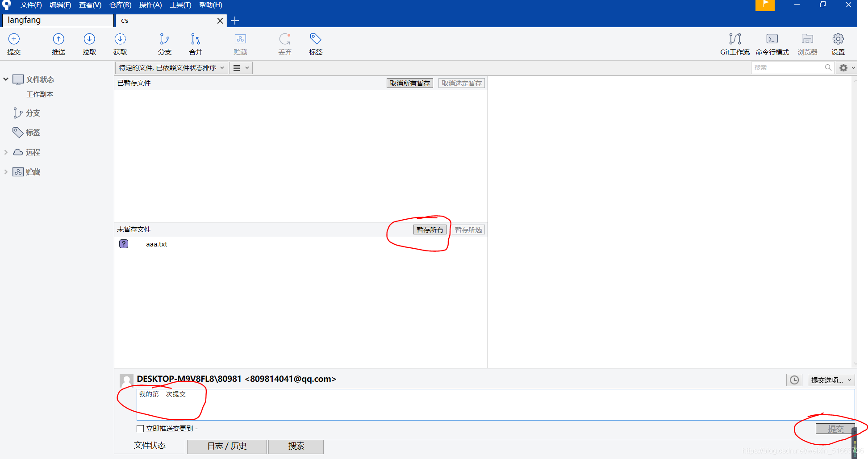Click the 合并 merge toolbar icon

[196, 44]
